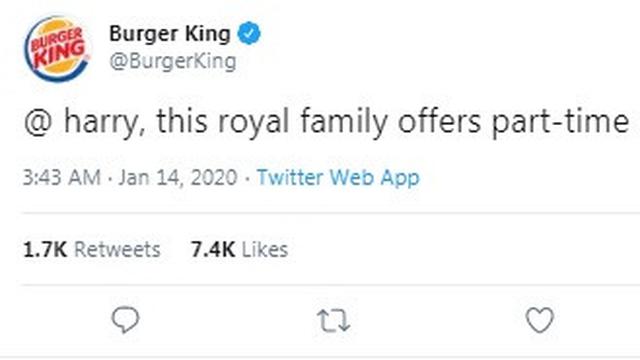Click the Jan 14, 2020 date
640x360 pixels.
click(178, 178)
